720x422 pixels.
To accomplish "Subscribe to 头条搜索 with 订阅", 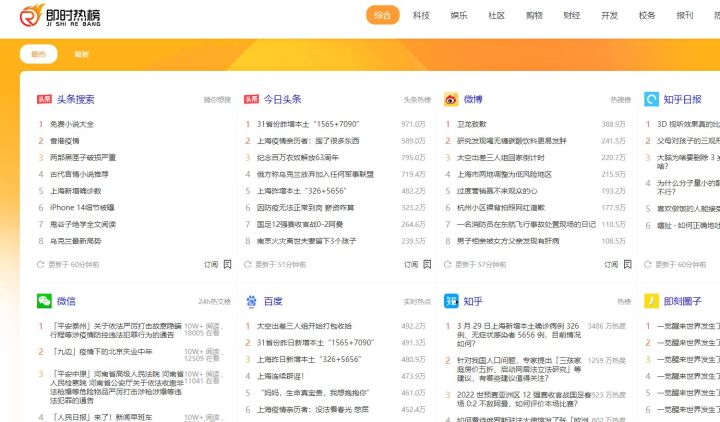I will pyautogui.click(x=211, y=264).
